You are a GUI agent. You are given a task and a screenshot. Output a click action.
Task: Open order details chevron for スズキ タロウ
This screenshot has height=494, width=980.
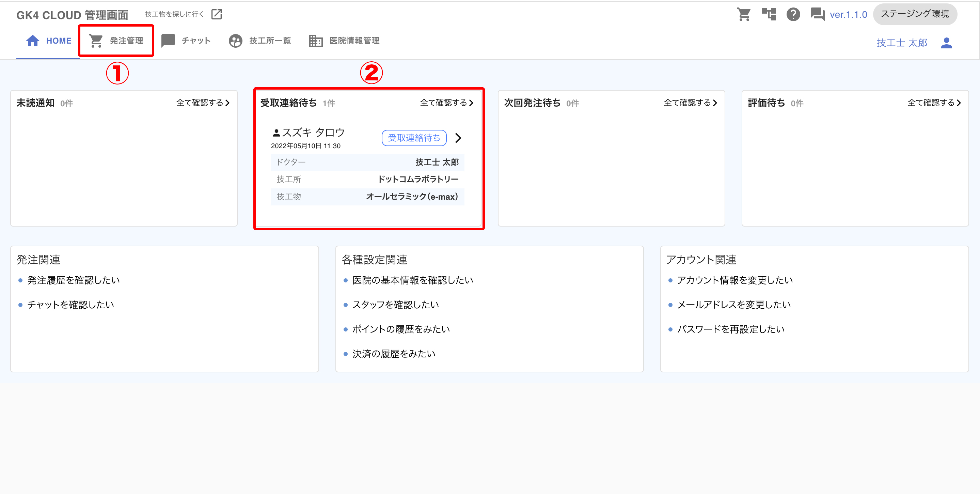[x=458, y=138]
